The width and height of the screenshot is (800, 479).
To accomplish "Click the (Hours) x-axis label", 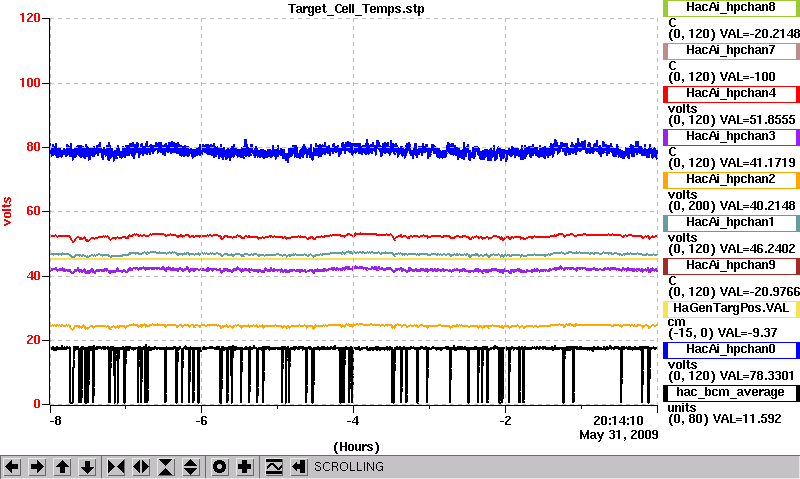I will point(356,447).
